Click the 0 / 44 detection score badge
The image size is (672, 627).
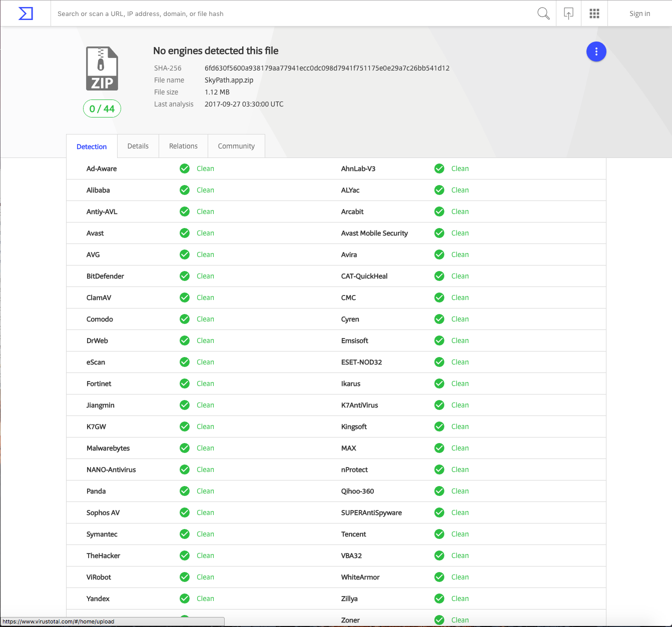point(102,108)
